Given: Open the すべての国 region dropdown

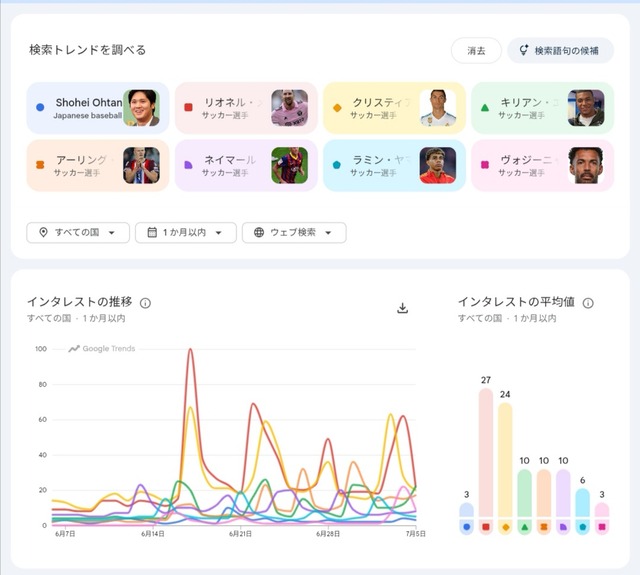Looking at the screenshot, I should tap(78, 233).
